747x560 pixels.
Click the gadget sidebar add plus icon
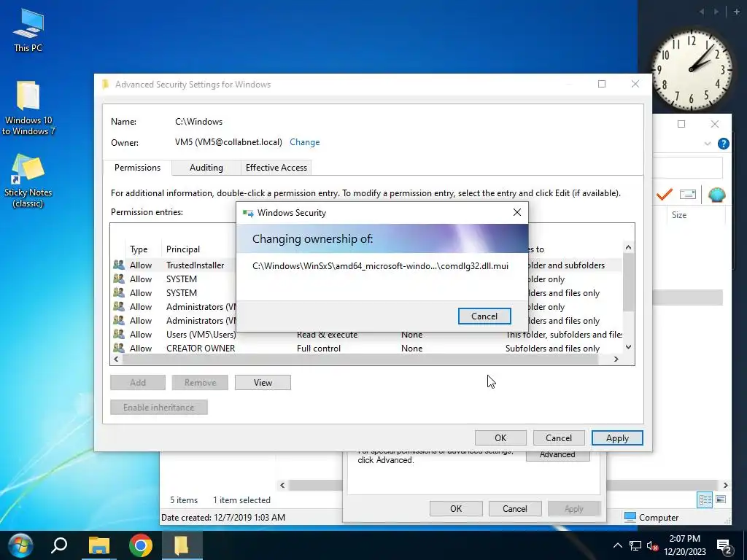pyautogui.click(x=737, y=12)
